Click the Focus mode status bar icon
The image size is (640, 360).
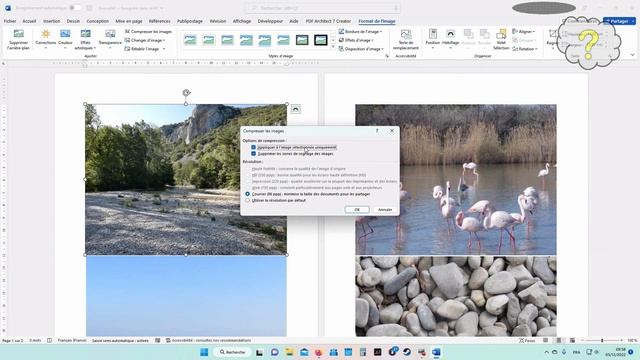pos(527,340)
